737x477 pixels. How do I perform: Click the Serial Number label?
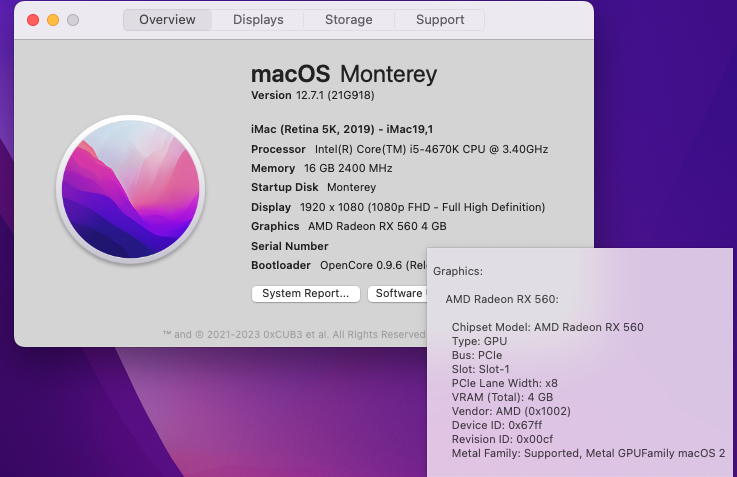pos(290,246)
